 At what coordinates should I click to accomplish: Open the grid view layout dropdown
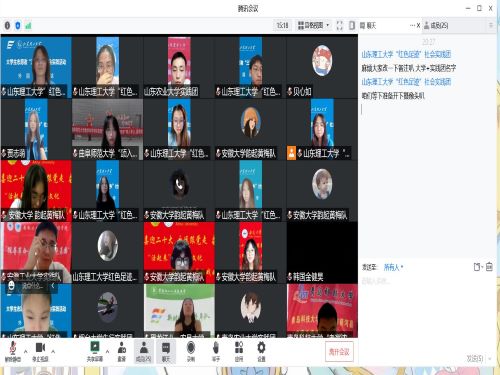click(x=313, y=25)
